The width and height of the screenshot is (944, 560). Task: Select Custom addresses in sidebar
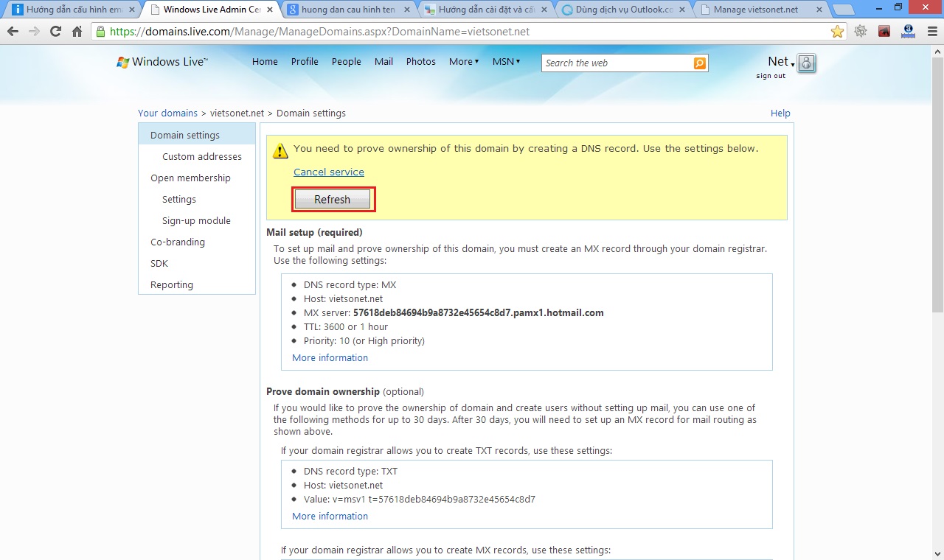pyautogui.click(x=202, y=157)
